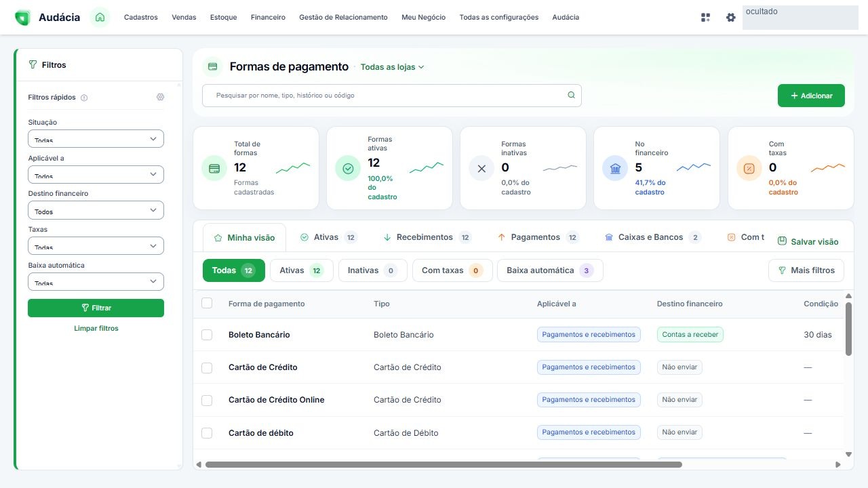Click the quick filters settings gear
This screenshot has width=868, height=488.
point(160,97)
